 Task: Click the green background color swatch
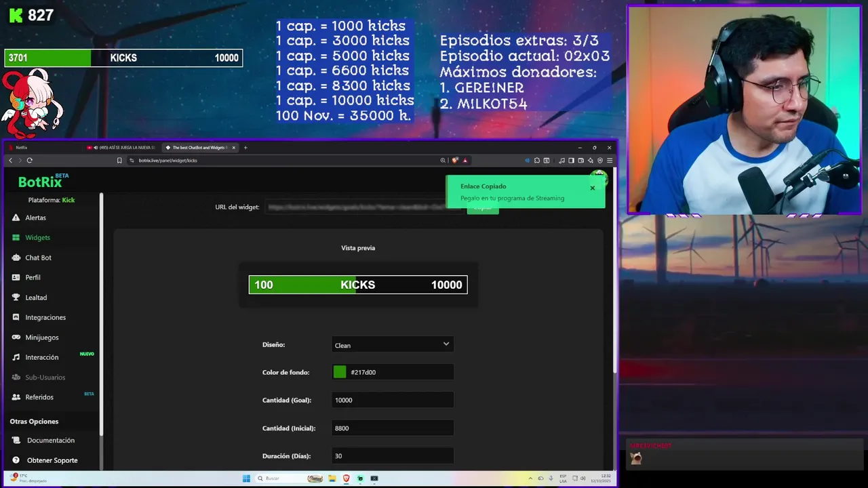[340, 372]
